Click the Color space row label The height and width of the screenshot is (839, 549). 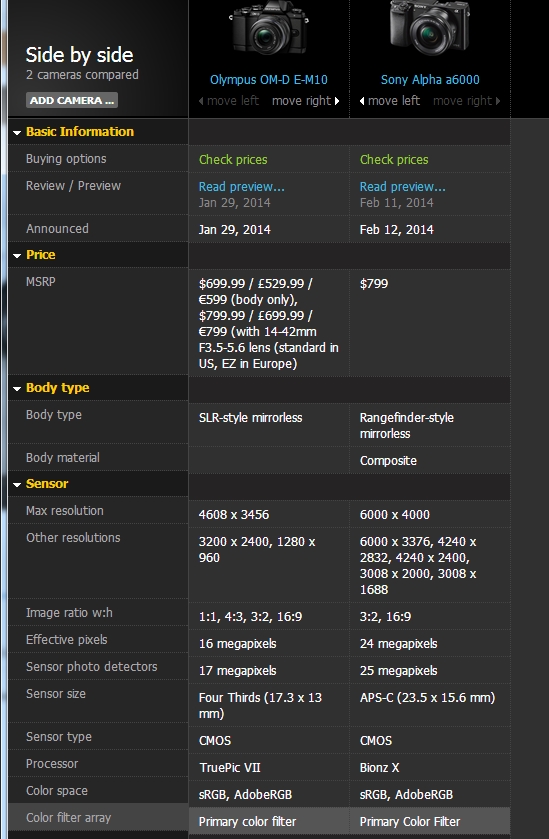(57, 790)
